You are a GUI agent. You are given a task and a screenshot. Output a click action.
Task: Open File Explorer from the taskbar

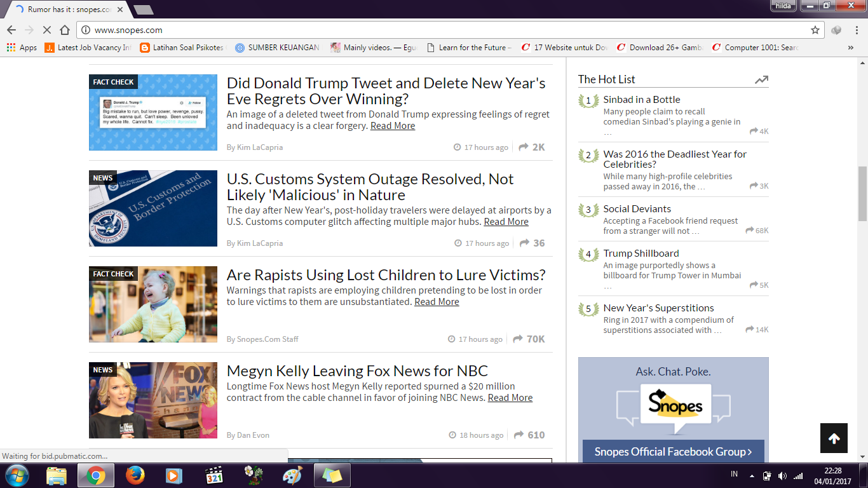click(x=57, y=475)
